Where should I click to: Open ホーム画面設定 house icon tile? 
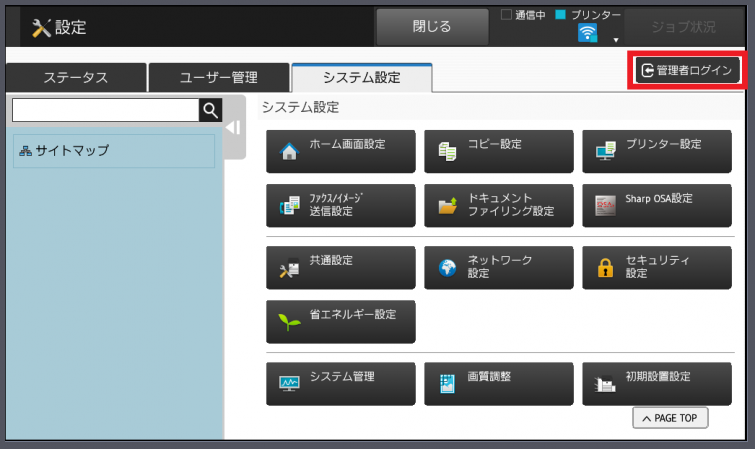(340, 151)
